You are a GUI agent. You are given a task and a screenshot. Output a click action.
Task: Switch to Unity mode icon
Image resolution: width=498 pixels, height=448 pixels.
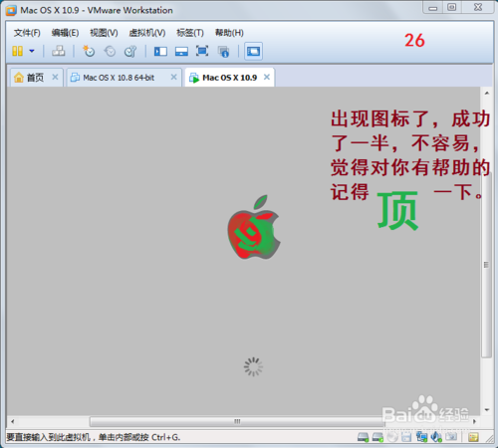pyautogui.click(x=223, y=52)
